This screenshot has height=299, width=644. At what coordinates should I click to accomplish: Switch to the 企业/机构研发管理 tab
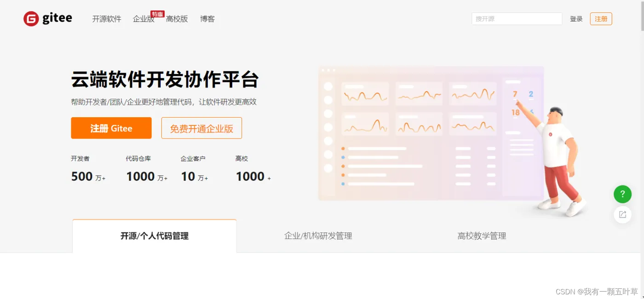pyautogui.click(x=318, y=236)
